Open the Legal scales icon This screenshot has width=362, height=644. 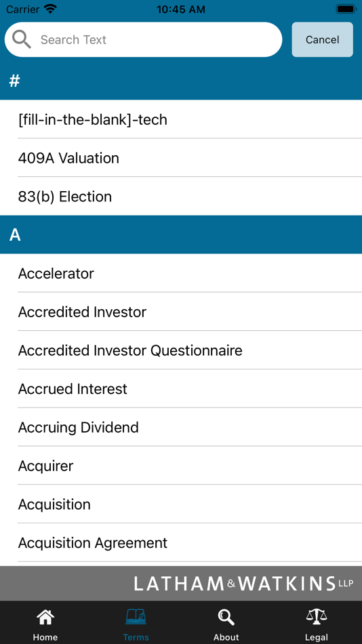click(x=317, y=618)
